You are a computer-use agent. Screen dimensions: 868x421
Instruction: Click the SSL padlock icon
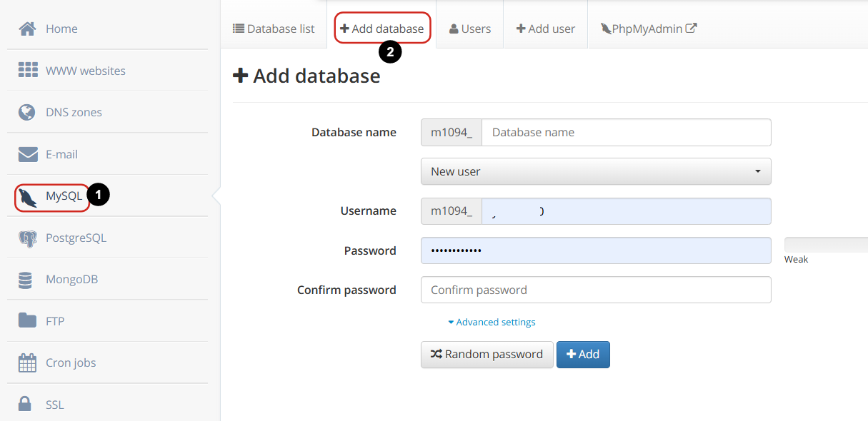[26, 404]
